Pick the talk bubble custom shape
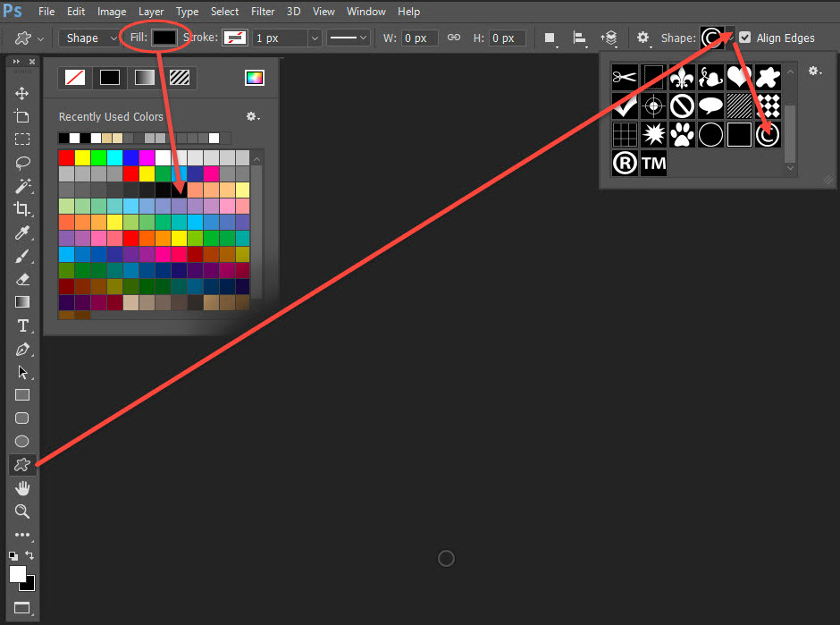 [711, 106]
